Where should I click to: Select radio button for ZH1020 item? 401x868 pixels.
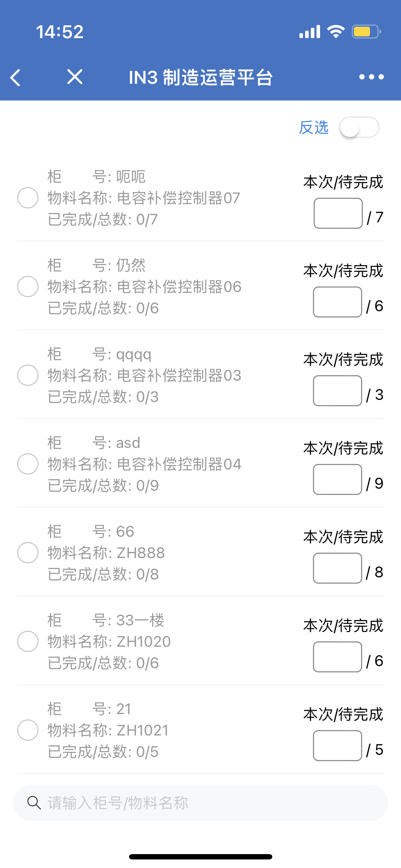pos(28,641)
